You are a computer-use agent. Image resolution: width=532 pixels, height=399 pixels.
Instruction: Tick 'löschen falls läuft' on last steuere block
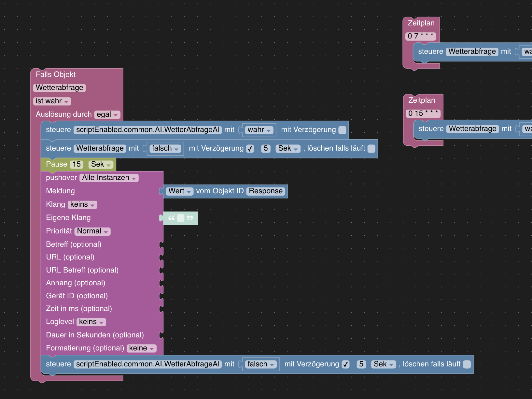467,364
